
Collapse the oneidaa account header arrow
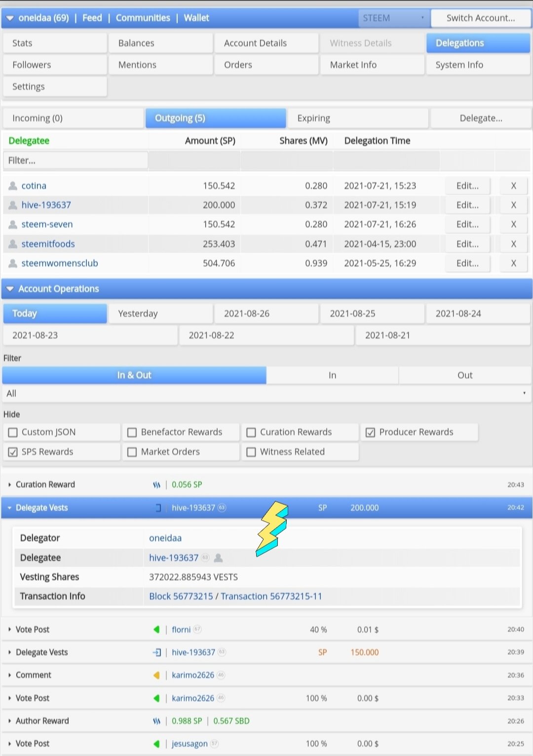pos(10,18)
